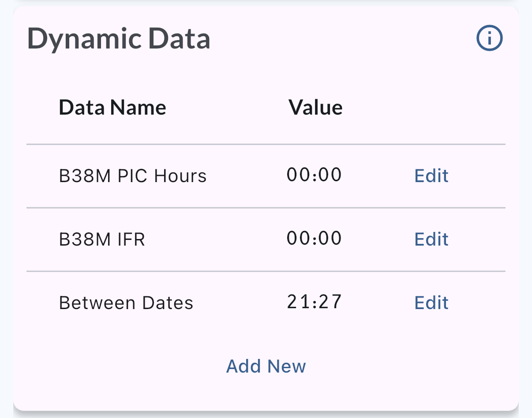Screen dimensions: 532x418
Task: Click the Data Name column header
Action: click(112, 107)
